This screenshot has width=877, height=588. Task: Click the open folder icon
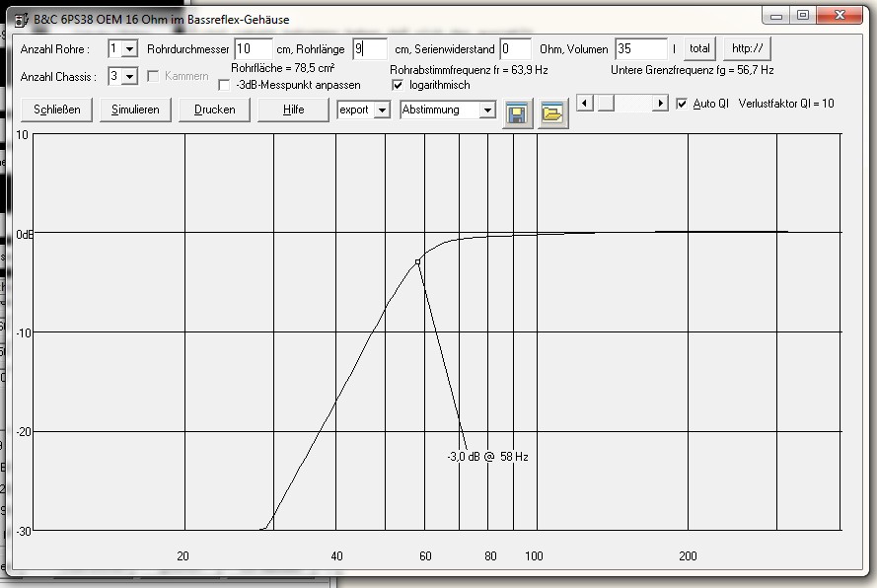[x=552, y=113]
